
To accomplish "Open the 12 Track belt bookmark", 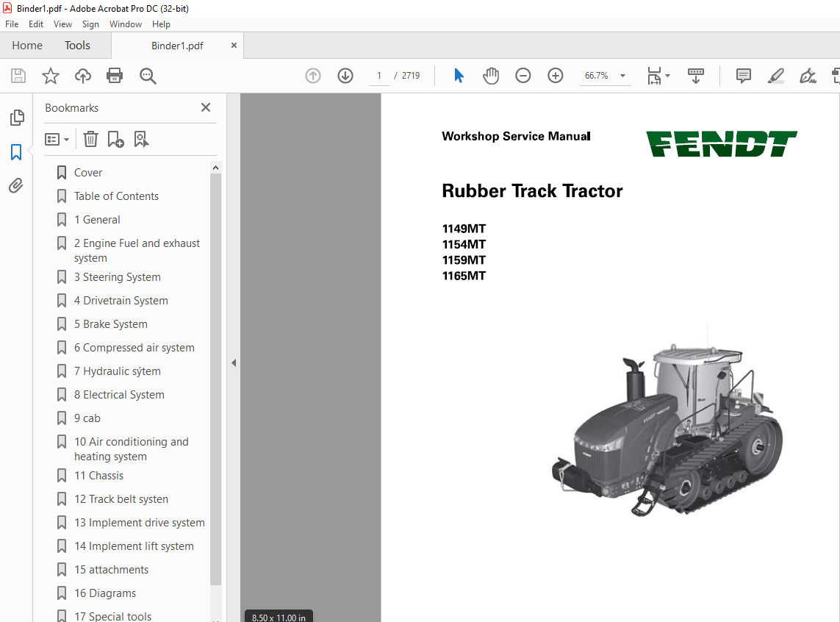I will coord(121,499).
